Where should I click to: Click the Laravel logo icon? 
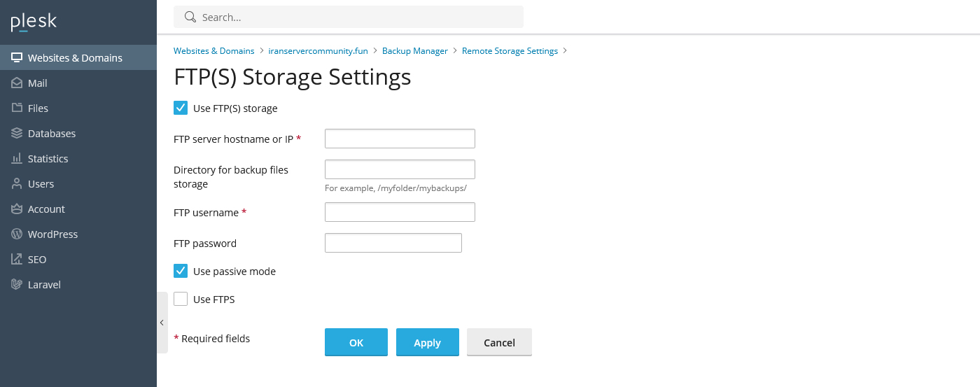pyautogui.click(x=17, y=285)
